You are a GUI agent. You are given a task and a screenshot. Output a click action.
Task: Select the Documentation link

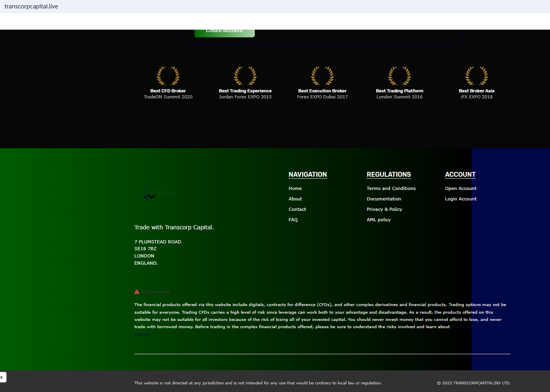click(x=384, y=199)
